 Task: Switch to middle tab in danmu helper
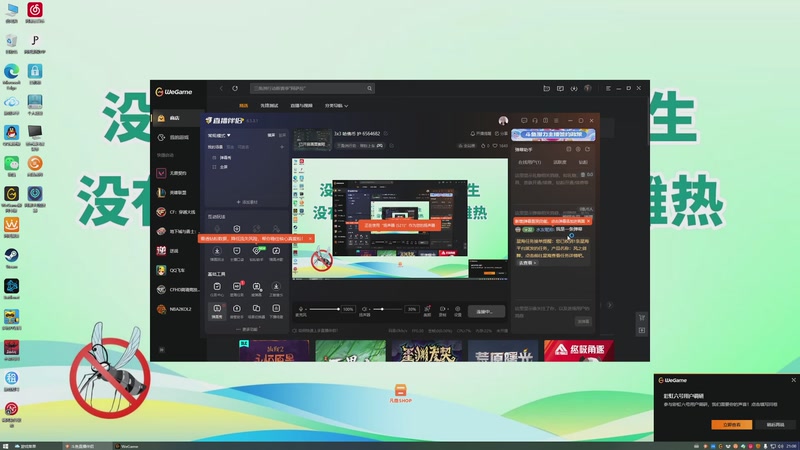click(x=560, y=162)
